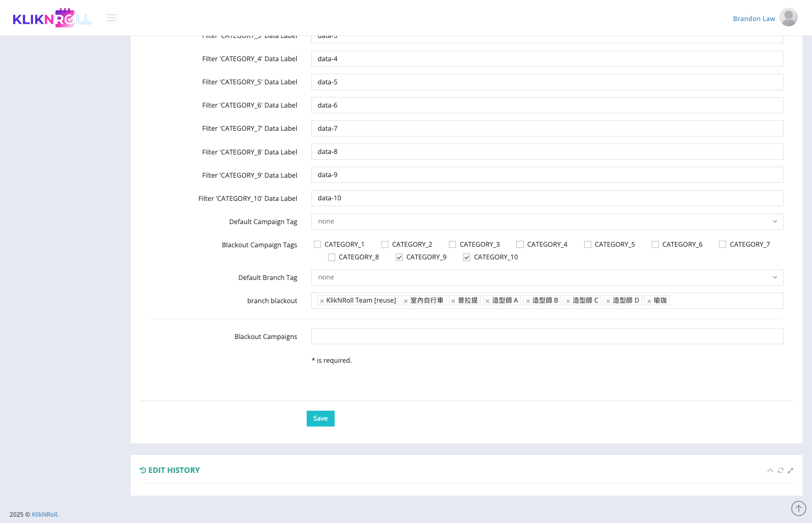
Task: Remove 造型師 B branch tag
Action: [528, 301]
